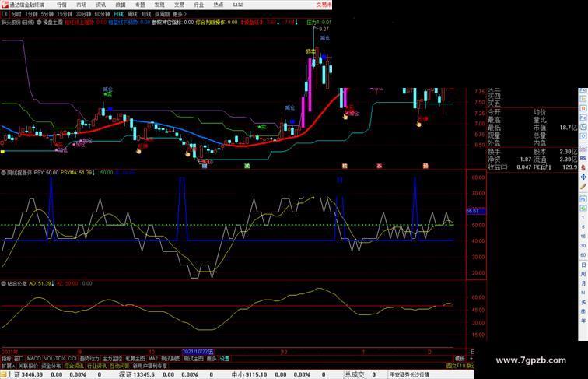588x379 pixels.
Task: Click the sidebar period shortcut 30
Action: tap(583, 246)
